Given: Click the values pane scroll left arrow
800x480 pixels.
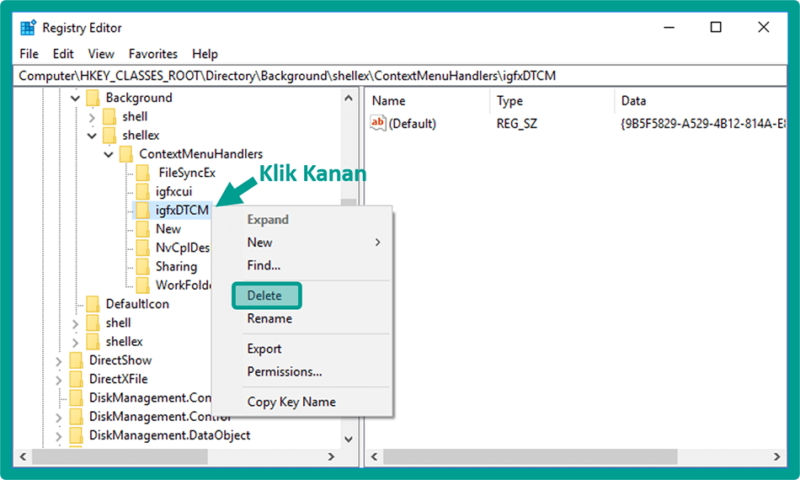Looking at the screenshot, I should point(374,457).
